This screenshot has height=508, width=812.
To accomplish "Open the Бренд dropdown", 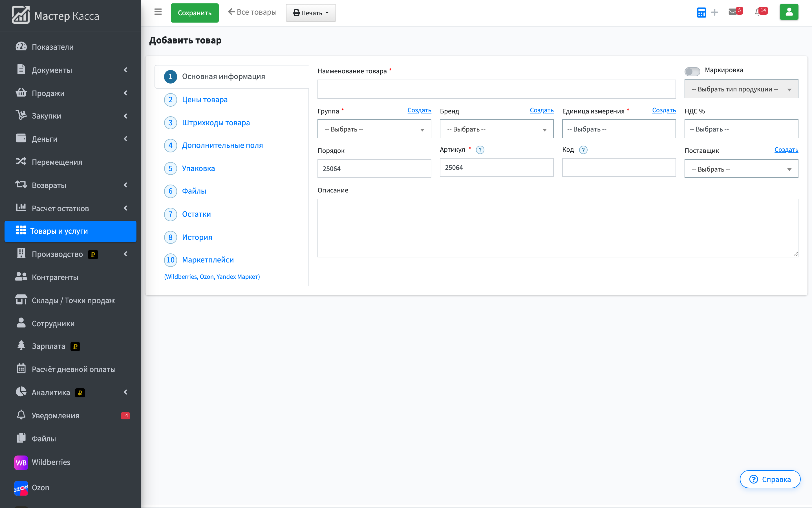I will pyautogui.click(x=497, y=129).
